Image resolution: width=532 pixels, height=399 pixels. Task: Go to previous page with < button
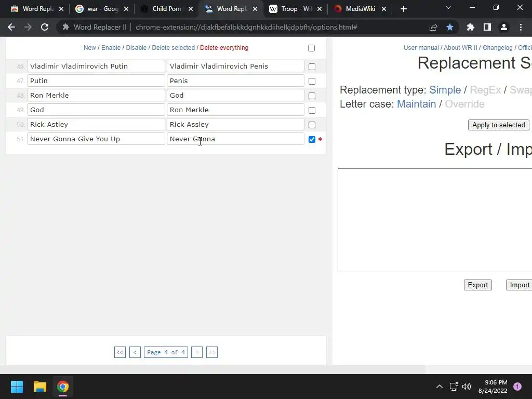(x=135, y=352)
